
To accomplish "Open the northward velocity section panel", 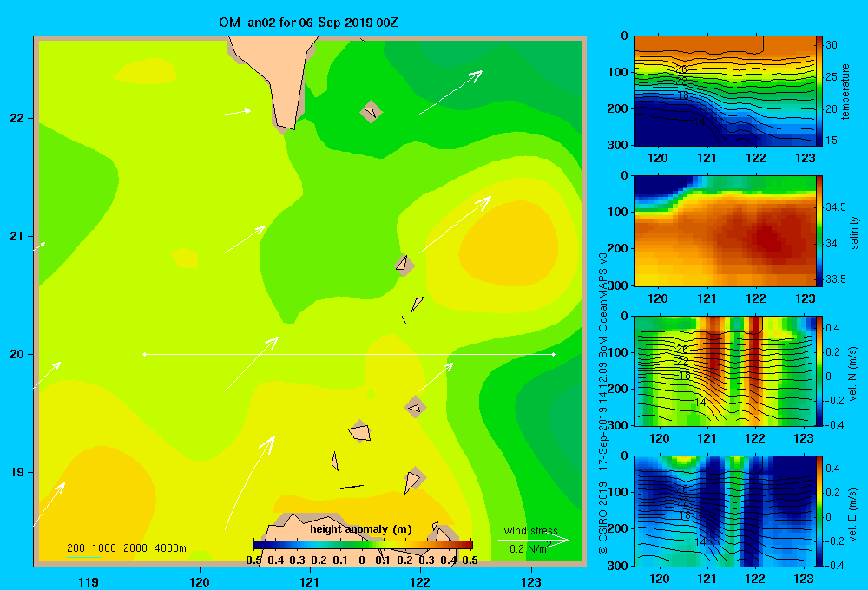I will 724,371.
